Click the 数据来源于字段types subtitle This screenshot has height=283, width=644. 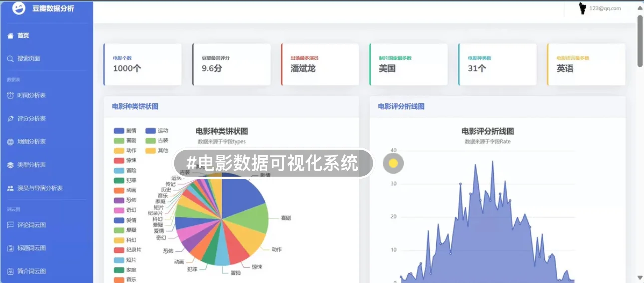pos(222,142)
